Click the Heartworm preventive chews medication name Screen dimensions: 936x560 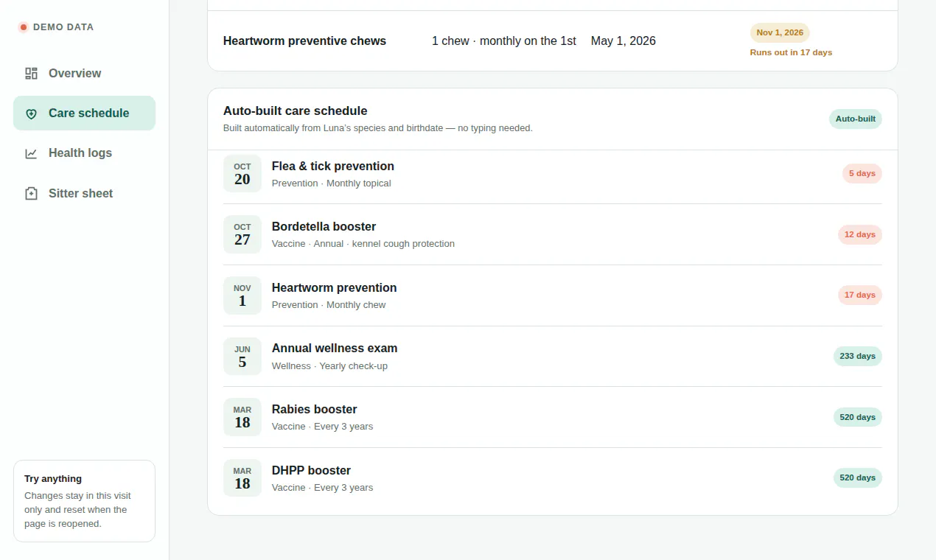(x=304, y=41)
